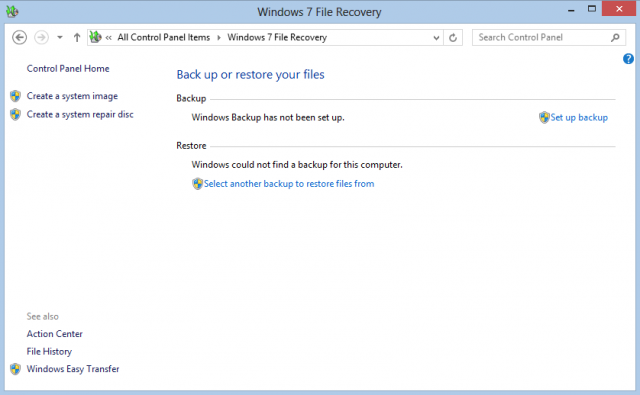Open Action Center under See also

[x=55, y=334]
